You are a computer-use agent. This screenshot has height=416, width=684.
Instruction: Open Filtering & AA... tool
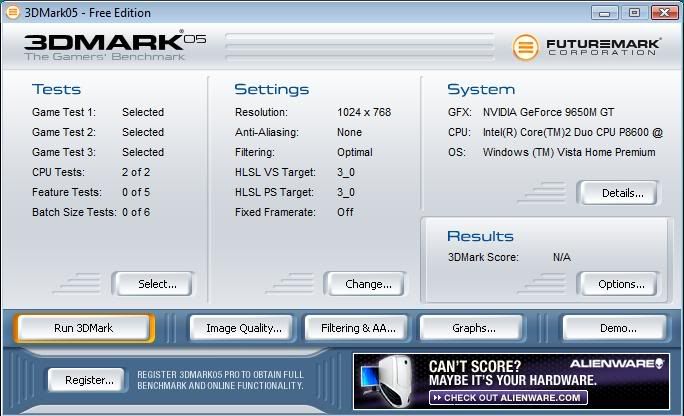358,328
